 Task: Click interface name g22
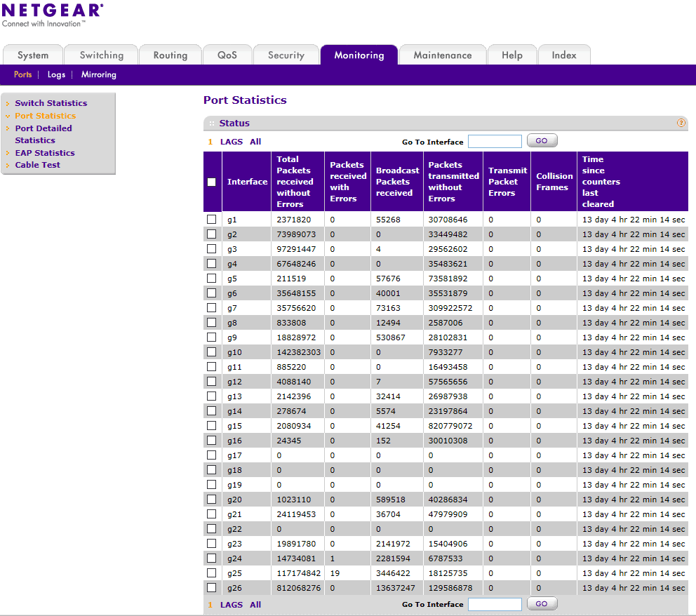(x=234, y=529)
